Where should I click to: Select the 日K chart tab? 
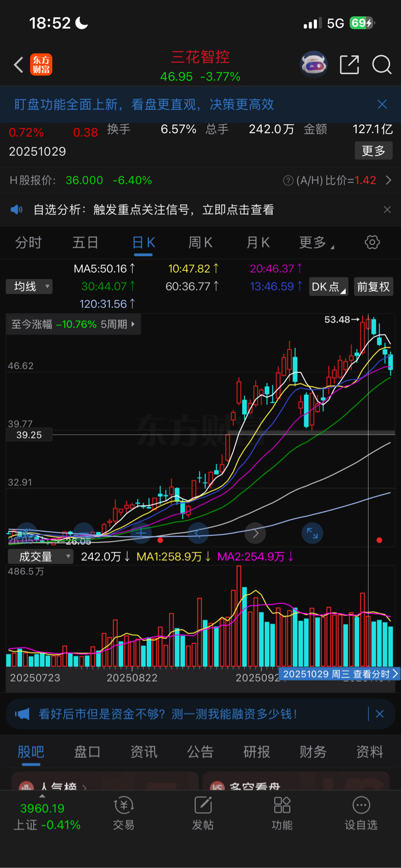point(144,243)
